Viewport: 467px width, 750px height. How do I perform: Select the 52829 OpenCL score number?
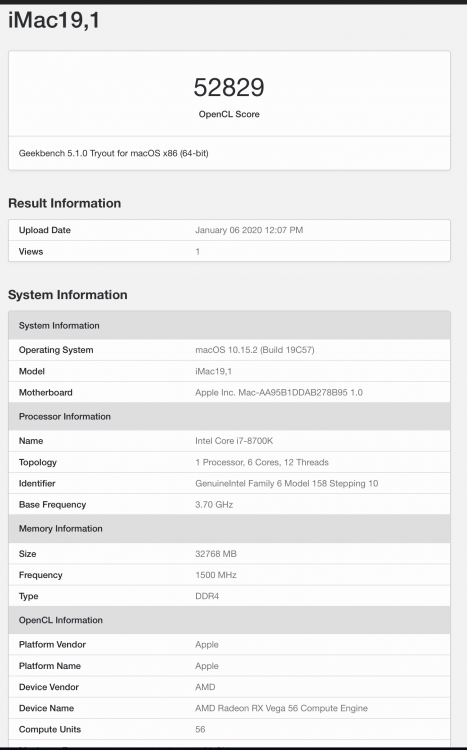[229, 87]
